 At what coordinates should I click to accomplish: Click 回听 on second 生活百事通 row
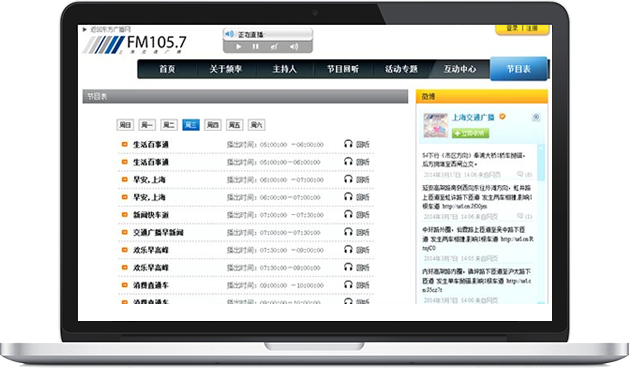363,162
